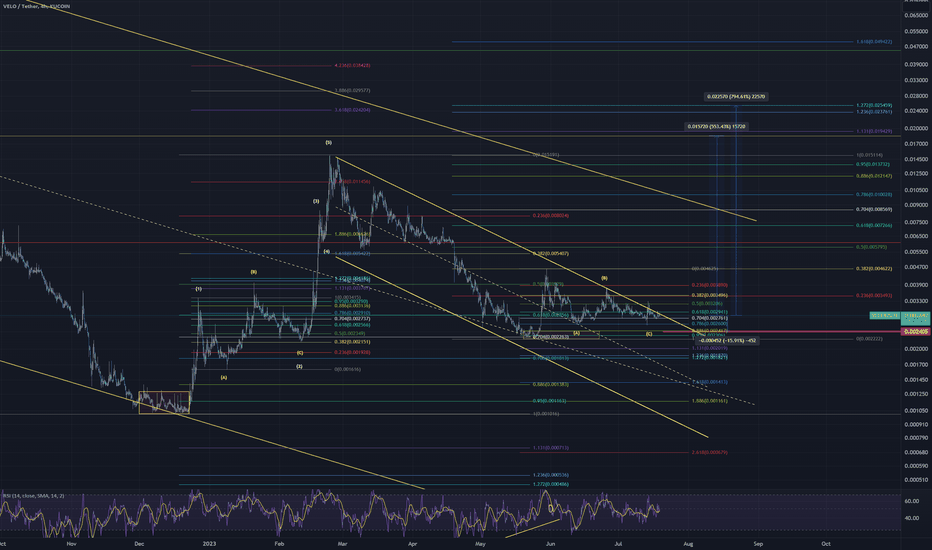The image size is (932, 550).
Task: Select the RSI (14, close, SMA) indicator legend
Action: (33, 496)
